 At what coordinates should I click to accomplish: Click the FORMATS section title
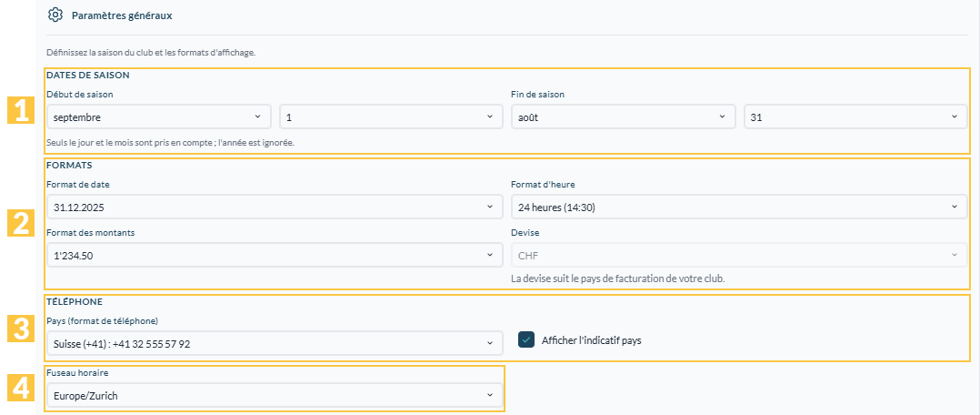point(69,166)
